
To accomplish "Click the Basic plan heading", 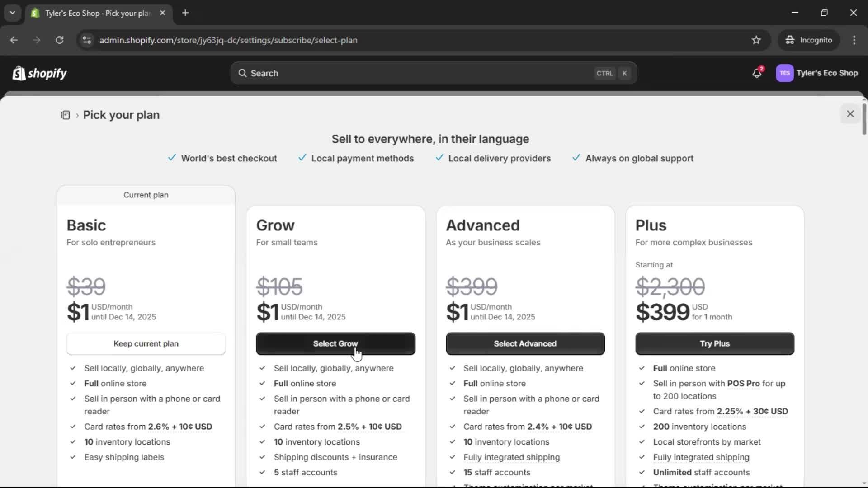I will pyautogui.click(x=86, y=225).
